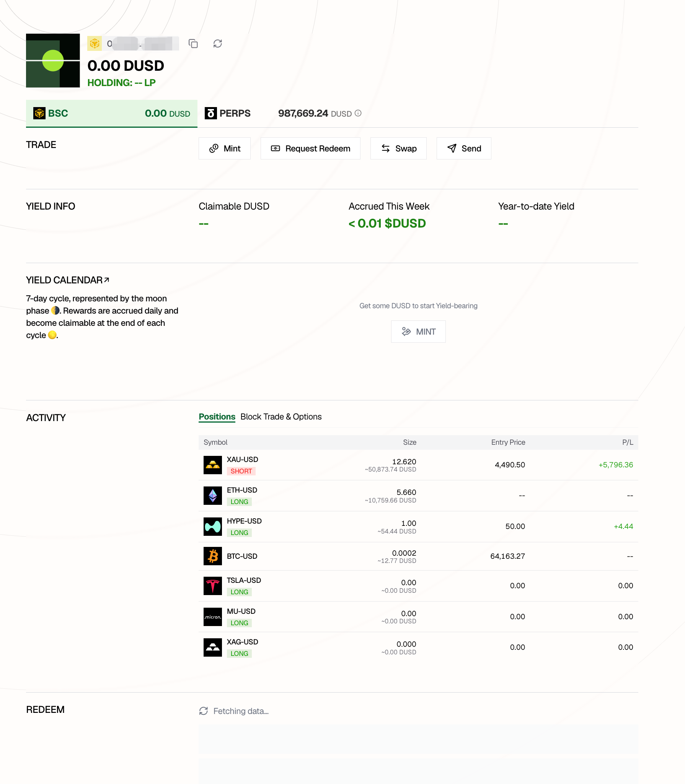Click the refresh balance icon near address
The height and width of the screenshot is (784, 685).
218,44
